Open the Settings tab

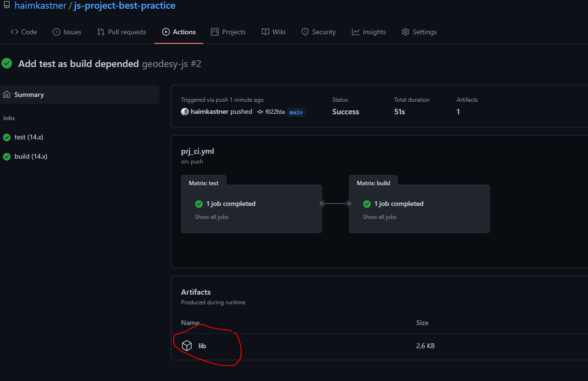coord(419,32)
